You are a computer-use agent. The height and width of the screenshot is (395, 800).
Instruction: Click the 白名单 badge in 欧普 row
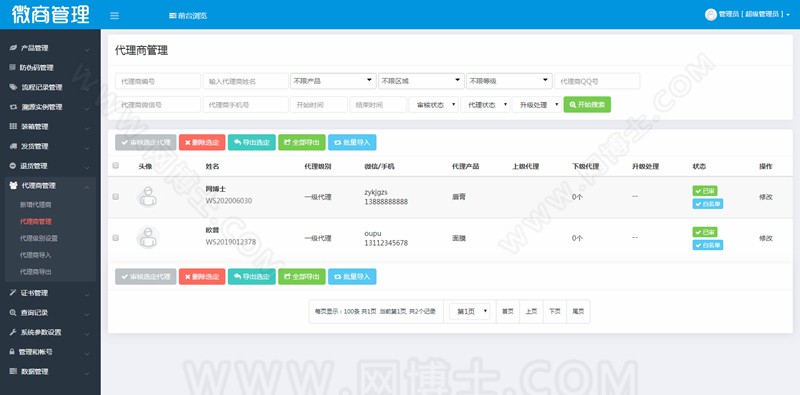(708, 245)
